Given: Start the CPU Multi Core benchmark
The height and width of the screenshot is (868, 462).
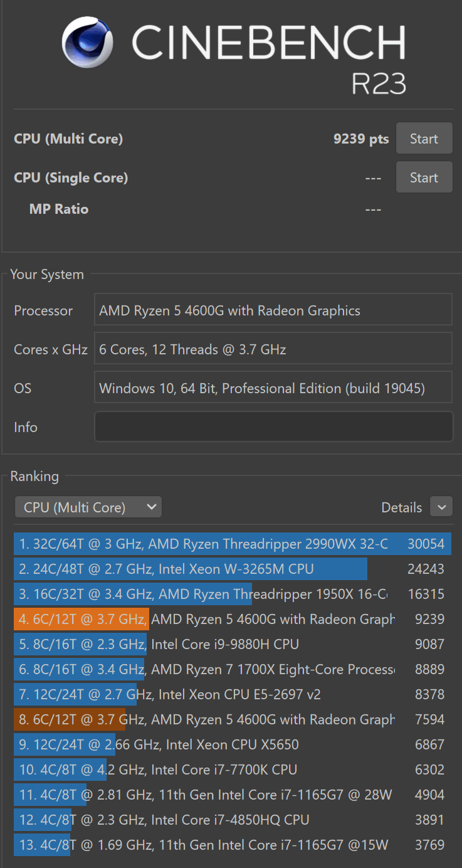Looking at the screenshot, I should click(x=424, y=139).
